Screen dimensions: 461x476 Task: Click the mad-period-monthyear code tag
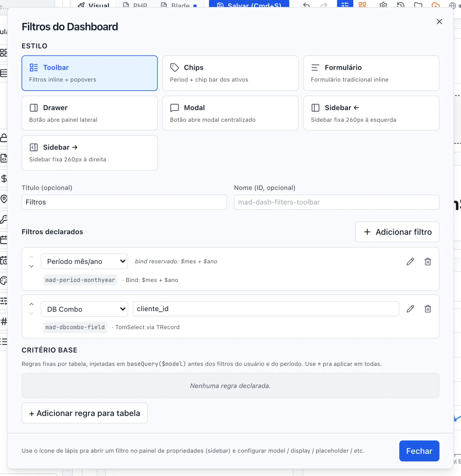80,280
